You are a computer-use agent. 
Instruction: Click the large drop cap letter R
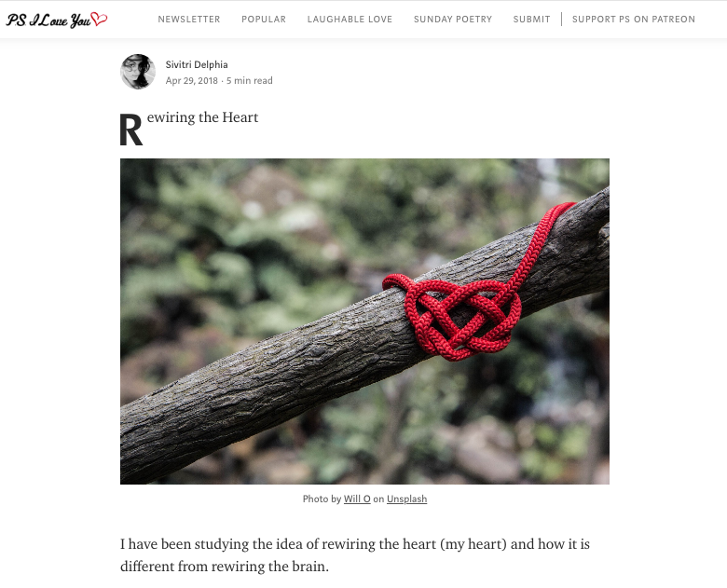(130, 130)
